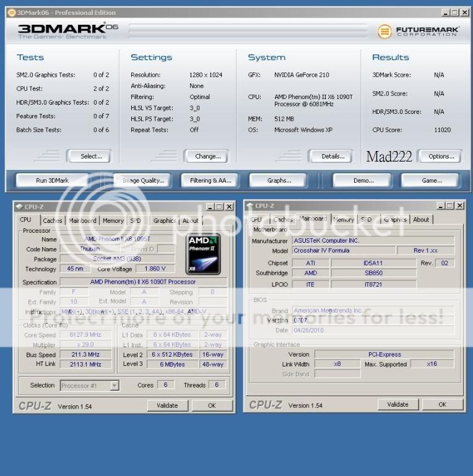Screen dimensions: 473x476
Task: Switch to Caches tab in right CPU-Z
Action: coord(283,220)
